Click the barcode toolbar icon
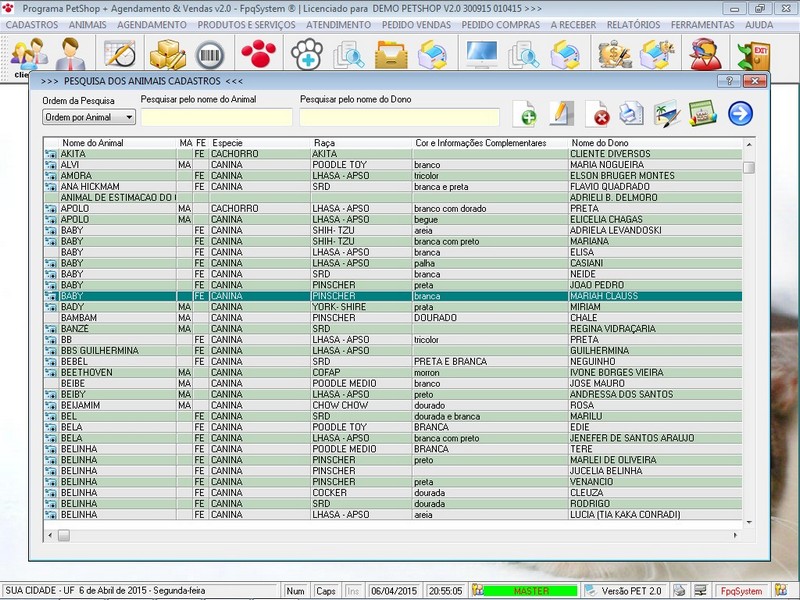Image resolution: width=800 pixels, height=600 pixels. tap(211, 53)
